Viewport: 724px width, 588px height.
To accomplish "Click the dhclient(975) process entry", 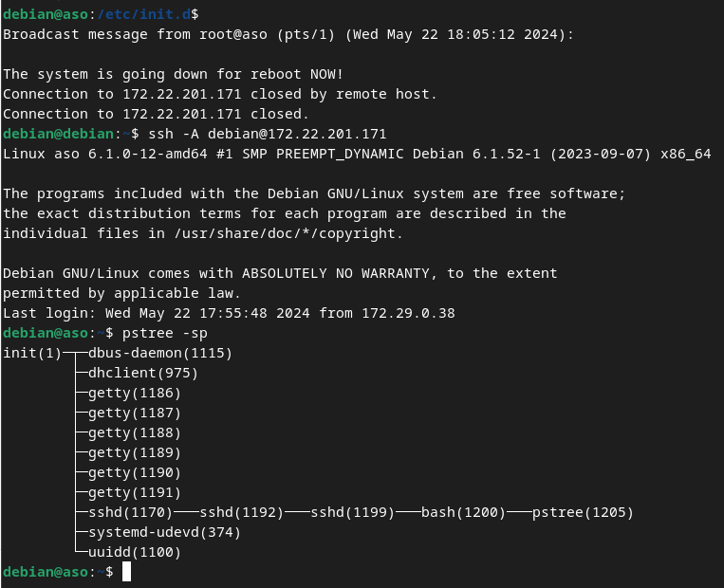I will pos(143,373).
